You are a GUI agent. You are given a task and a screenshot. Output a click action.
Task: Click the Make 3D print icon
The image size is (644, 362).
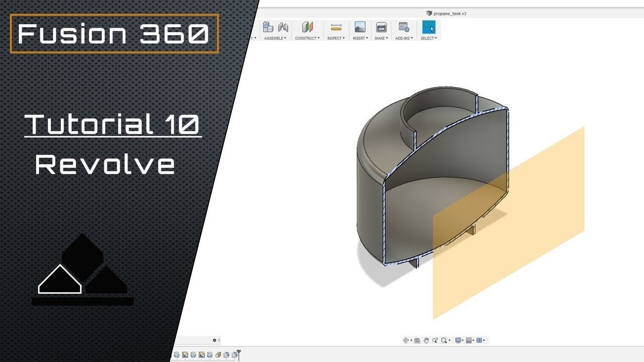pyautogui.click(x=381, y=27)
